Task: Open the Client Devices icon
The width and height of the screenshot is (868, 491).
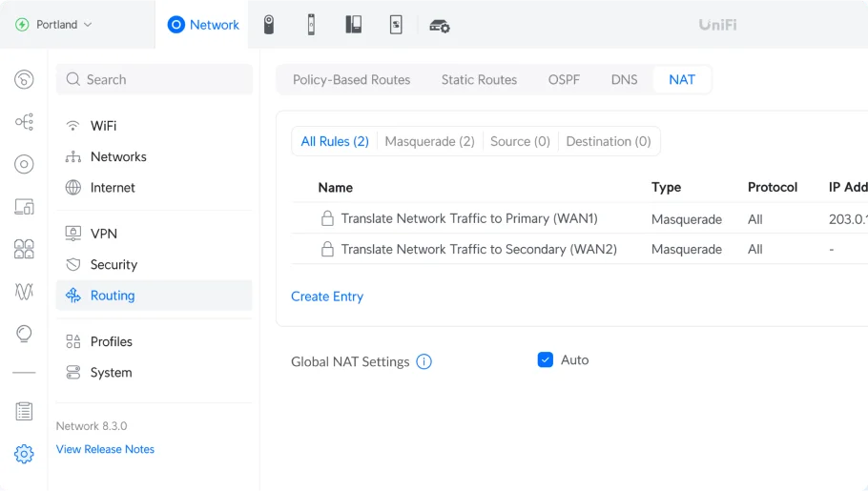Action: 24,207
